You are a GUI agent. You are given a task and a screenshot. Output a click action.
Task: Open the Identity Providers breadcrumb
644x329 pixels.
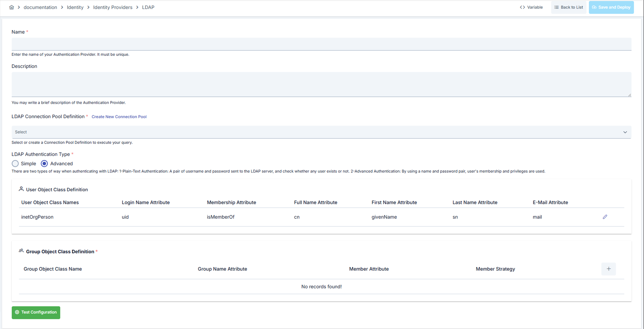(x=113, y=7)
